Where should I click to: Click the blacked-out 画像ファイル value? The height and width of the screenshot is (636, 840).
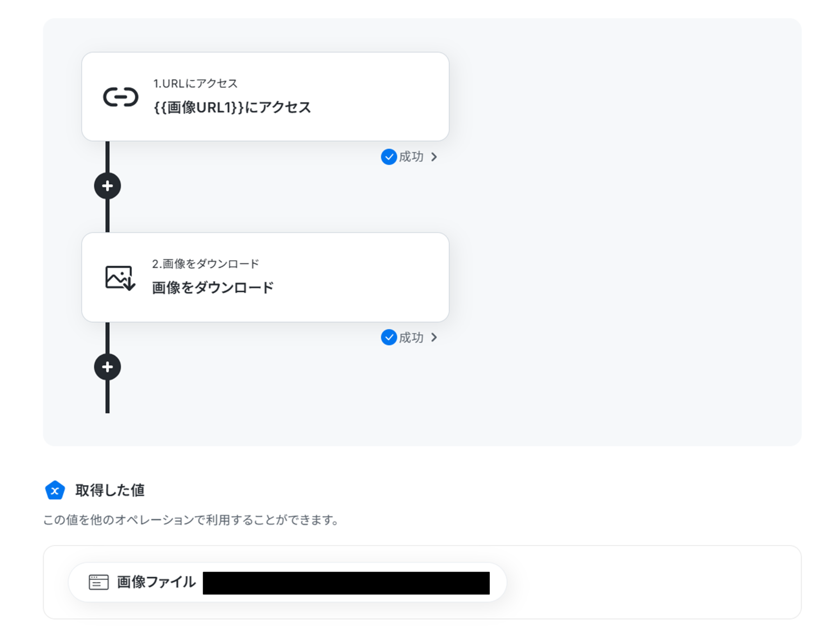click(x=346, y=583)
